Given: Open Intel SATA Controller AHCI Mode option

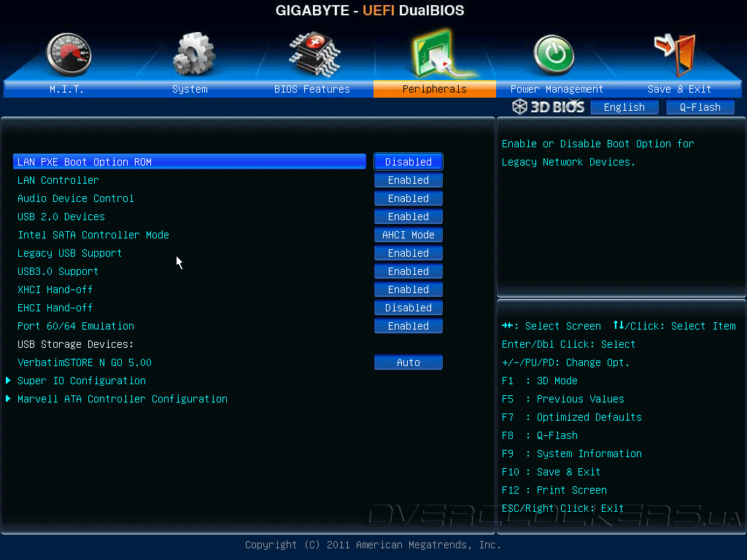Looking at the screenshot, I should pos(409,235).
